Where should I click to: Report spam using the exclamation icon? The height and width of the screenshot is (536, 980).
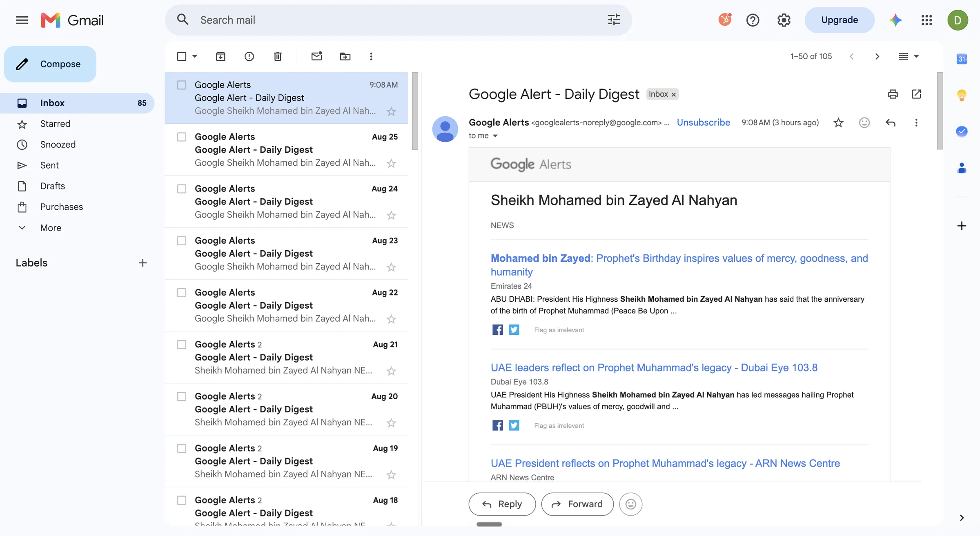[249, 56]
